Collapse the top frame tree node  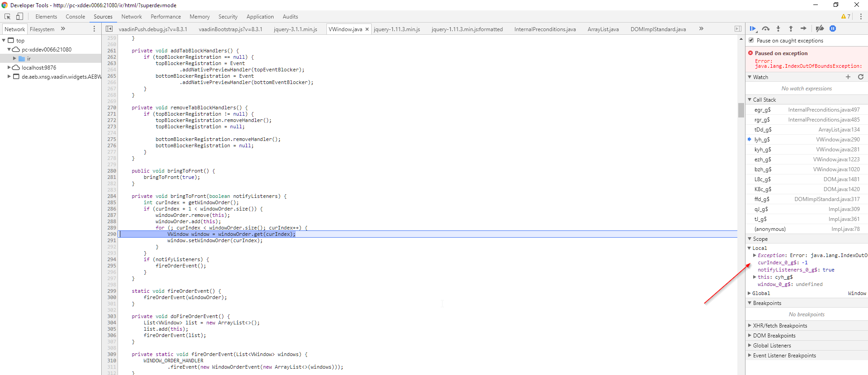4,40
